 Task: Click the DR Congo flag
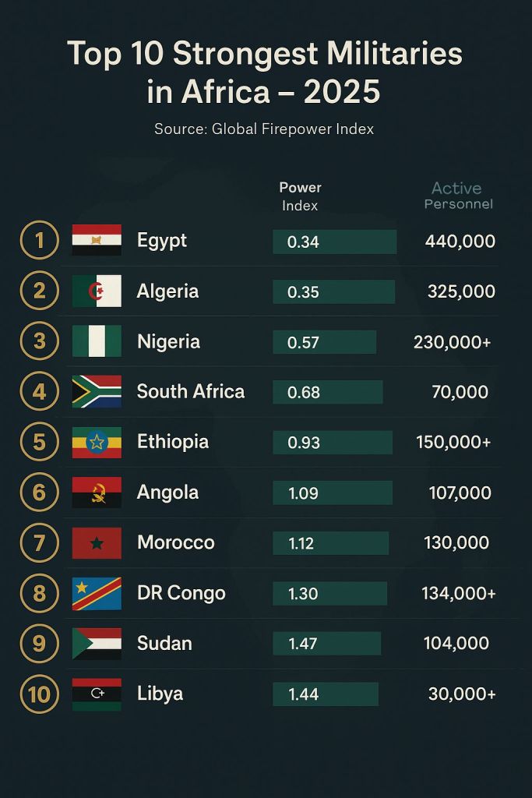click(x=97, y=593)
